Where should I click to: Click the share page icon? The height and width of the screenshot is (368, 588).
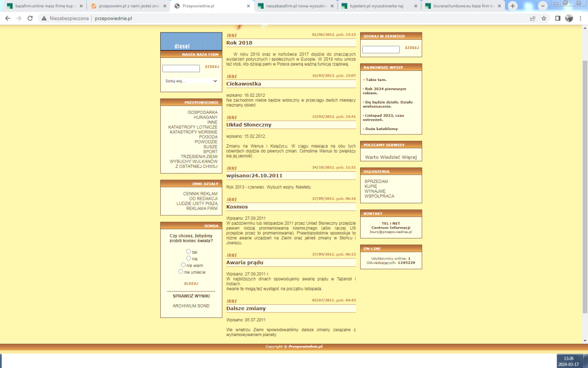tap(533, 18)
